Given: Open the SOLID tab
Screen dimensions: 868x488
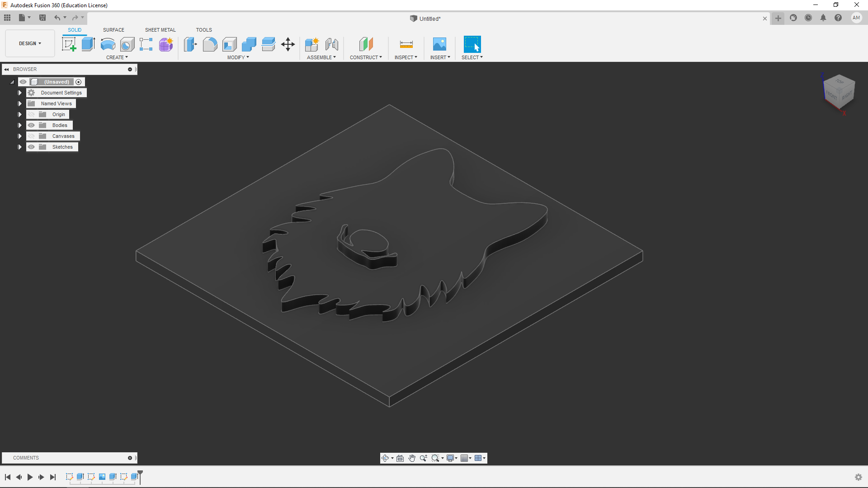Looking at the screenshot, I should click(74, 30).
